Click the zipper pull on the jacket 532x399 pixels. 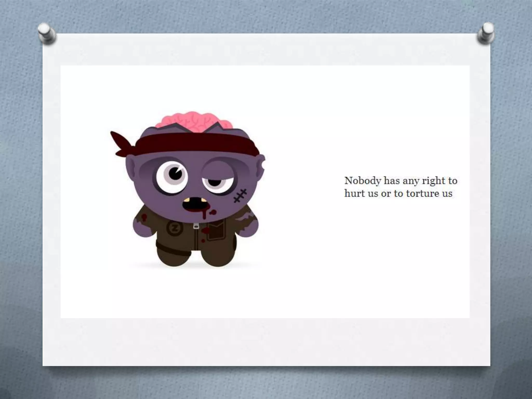196,226
